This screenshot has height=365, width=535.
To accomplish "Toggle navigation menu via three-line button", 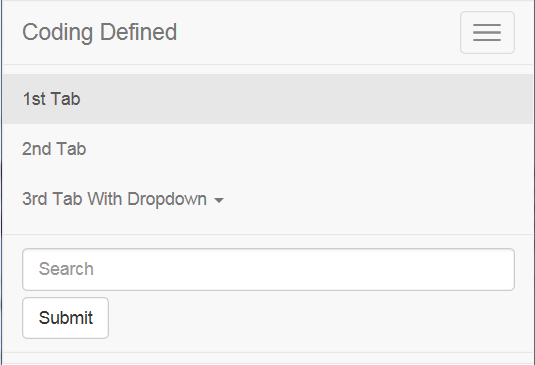I will coord(487,32).
